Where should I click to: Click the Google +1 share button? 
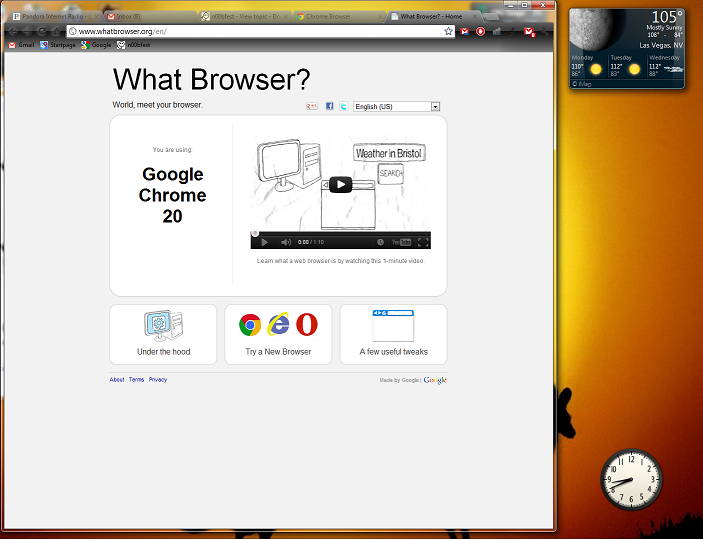coord(312,106)
